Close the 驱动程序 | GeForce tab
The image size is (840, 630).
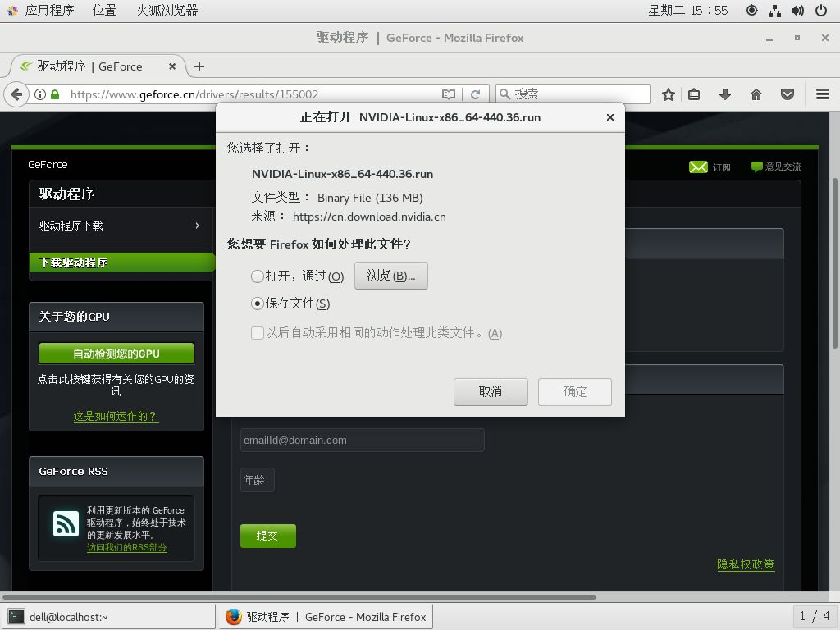172,66
